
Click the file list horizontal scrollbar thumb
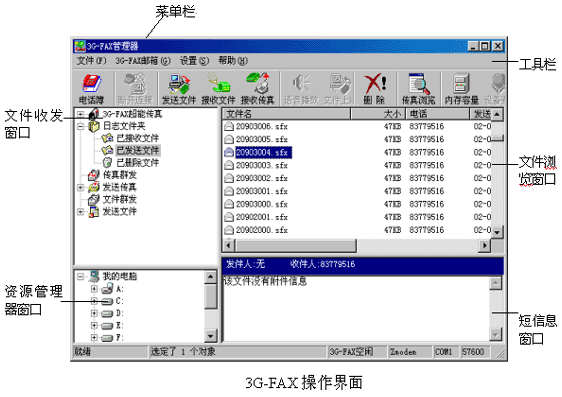coord(296,246)
